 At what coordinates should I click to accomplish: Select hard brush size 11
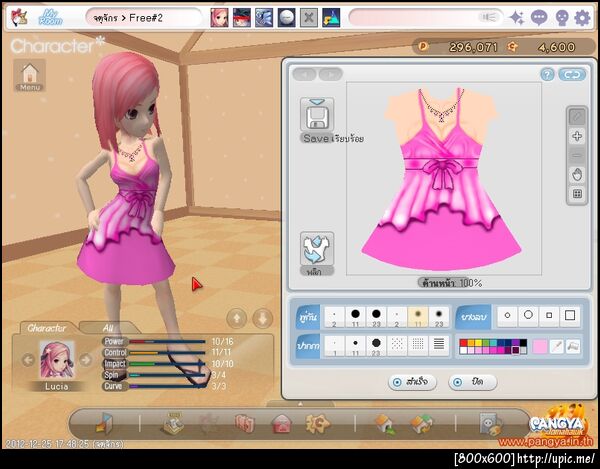click(355, 317)
